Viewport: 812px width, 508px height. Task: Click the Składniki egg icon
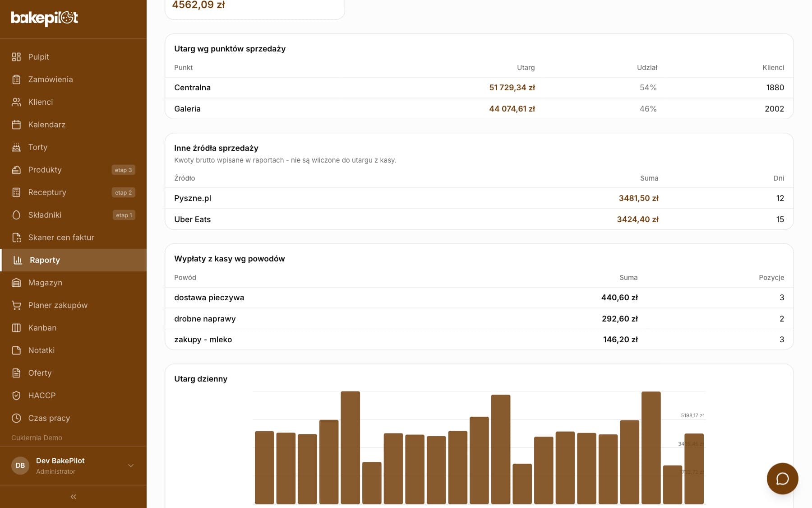[16, 215]
